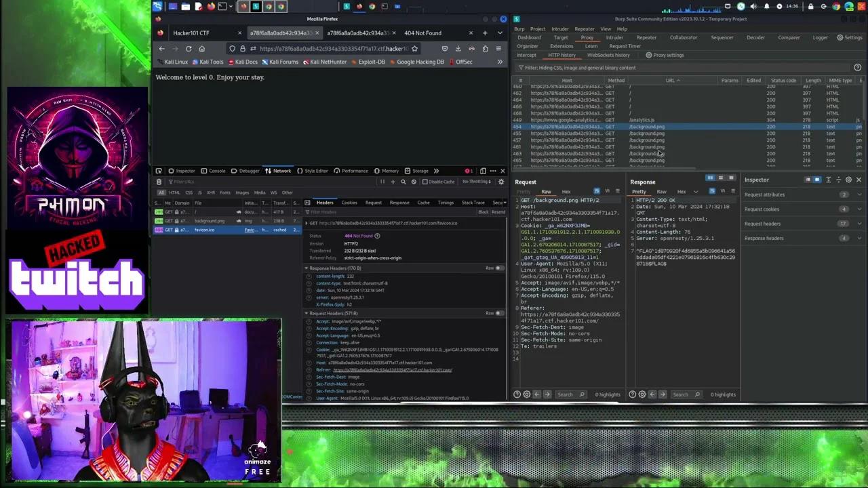Pause network recording in DevTools
The height and width of the screenshot is (488, 868).
click(382, 182)
